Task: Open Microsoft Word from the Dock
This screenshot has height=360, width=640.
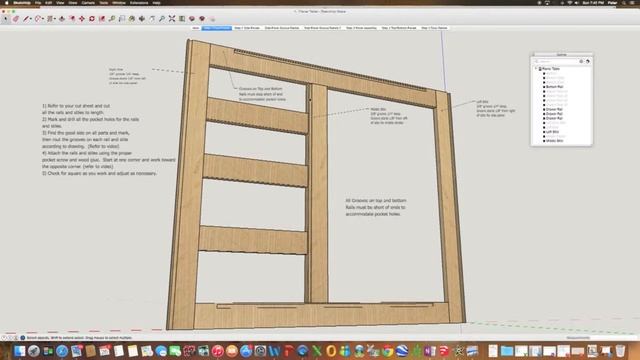Action: click(x=274, y=351)
